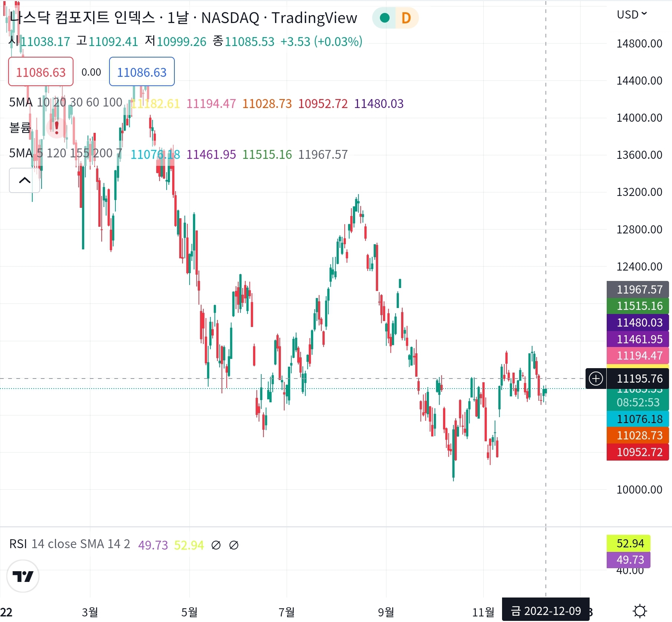Click the 7월 time axis label
672x622 pixels.
(286, 612)
